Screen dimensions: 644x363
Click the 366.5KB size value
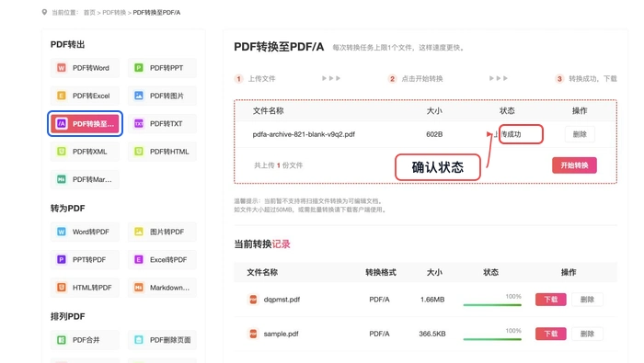432,334
